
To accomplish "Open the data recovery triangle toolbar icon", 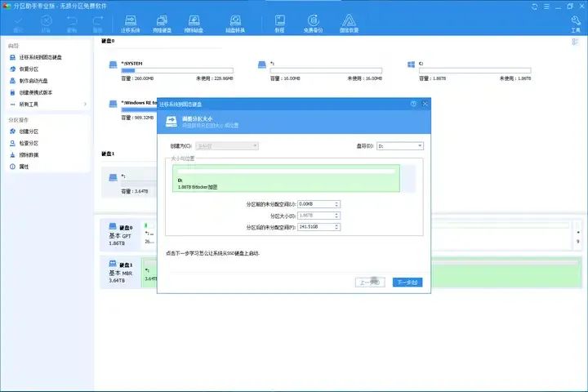I will 349,24.
